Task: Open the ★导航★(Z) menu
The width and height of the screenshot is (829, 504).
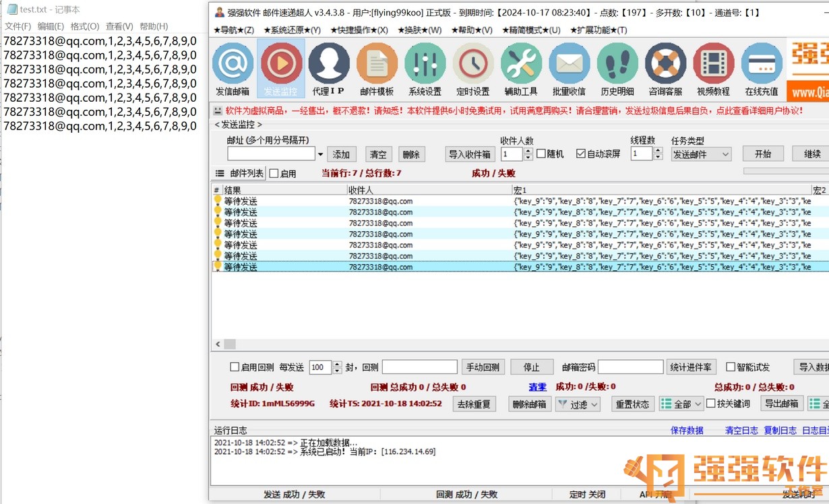Action: [233, 30]
